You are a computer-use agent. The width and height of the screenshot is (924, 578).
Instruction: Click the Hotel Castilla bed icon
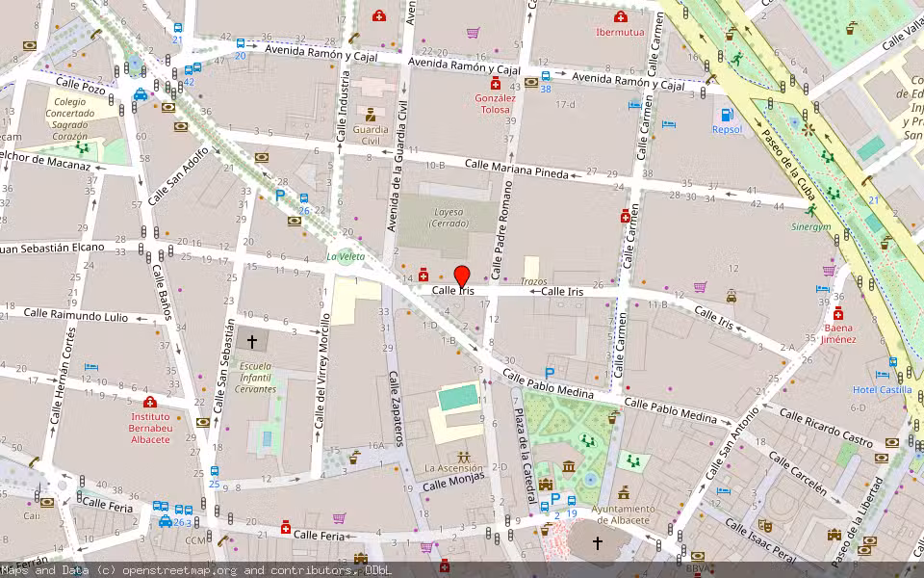pyautogui.click(x=883, y=375)
